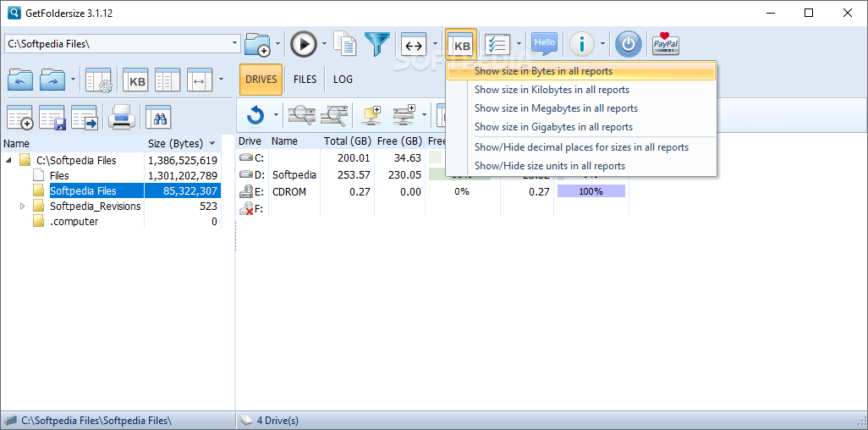This screenshot has width=868, height=430.
Task: Click the 100% used bar for E: drive
Action: pos(591,192)
